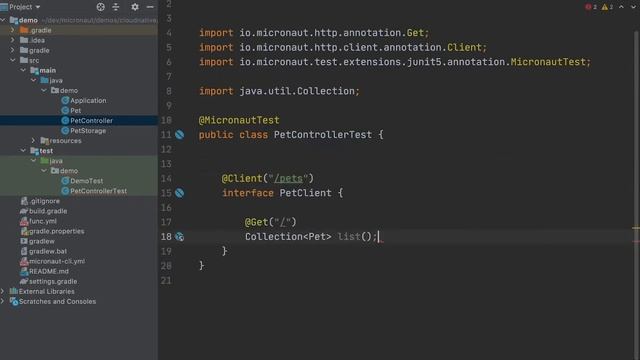Click the error stripe mark in scrollbar
Image resolution: width=640 pixels, height=360 pixels.
636,242
